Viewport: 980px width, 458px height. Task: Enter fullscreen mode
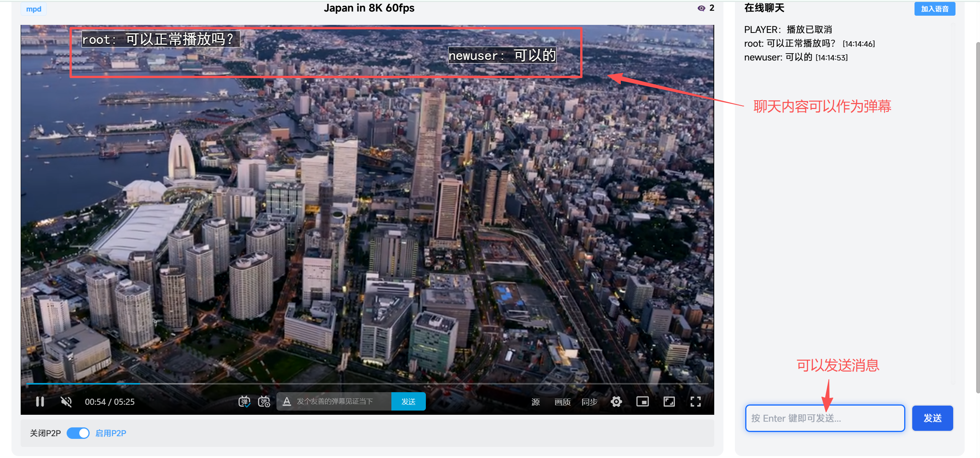pos(695,401)
